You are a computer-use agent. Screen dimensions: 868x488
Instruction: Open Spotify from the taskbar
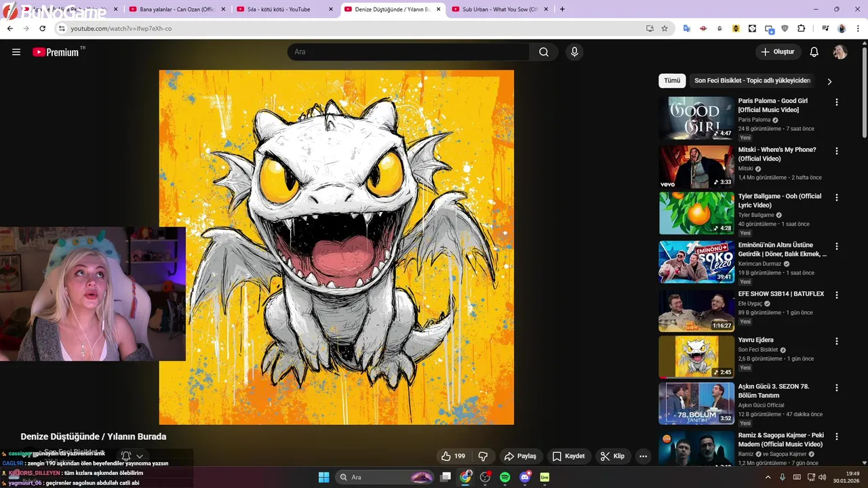coord(505,477)
